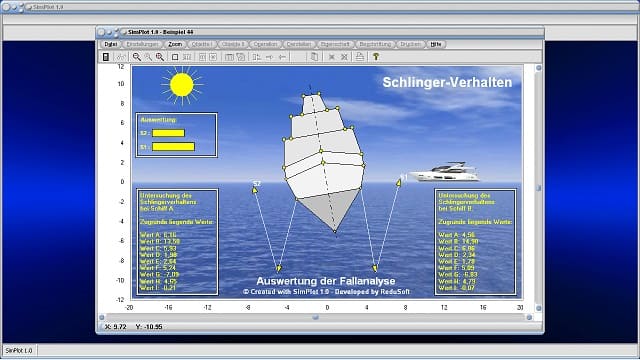Click the double X delete-all icon
640x360 pixels.
click(344, 57)
